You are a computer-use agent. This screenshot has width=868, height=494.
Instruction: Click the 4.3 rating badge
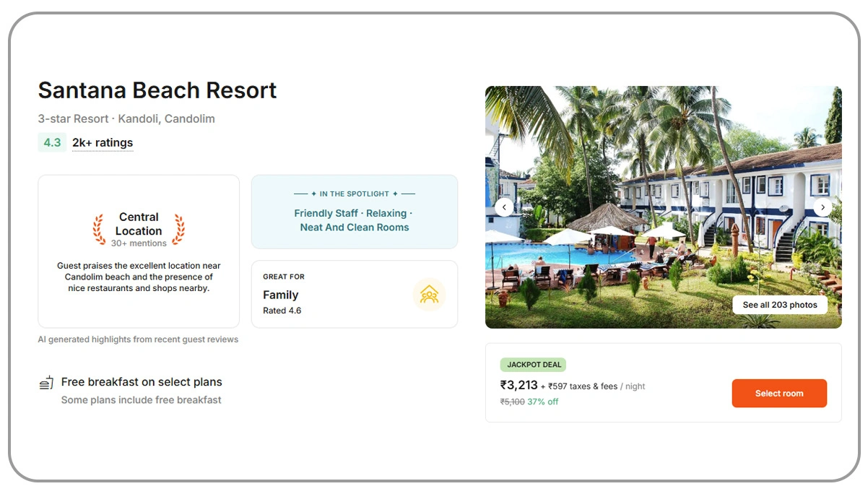[x=52, y=143]
